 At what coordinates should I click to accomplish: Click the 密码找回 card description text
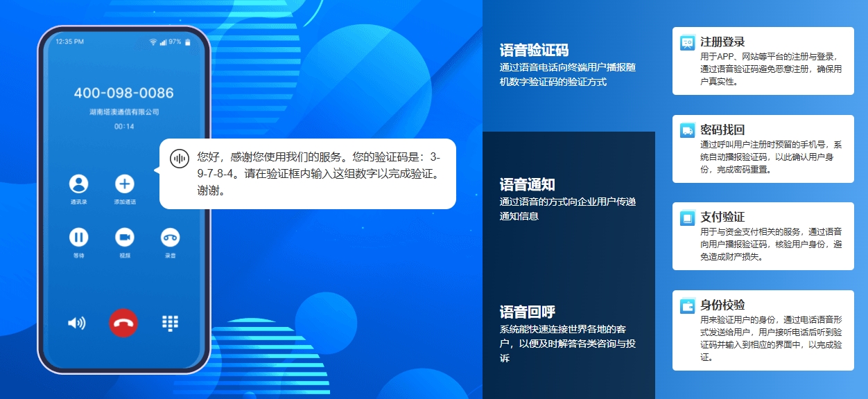point(770,157)
